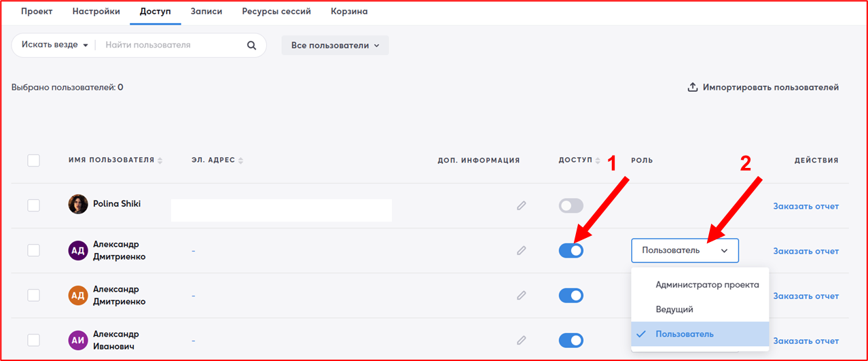Click Polina Shiki's avatar photo

point(78,205)
